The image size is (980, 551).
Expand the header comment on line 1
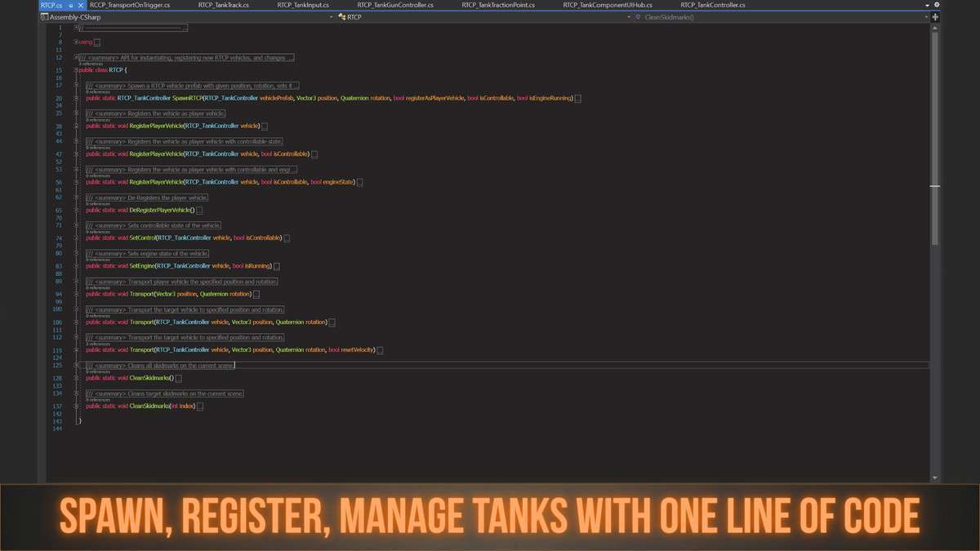pyautogui.click(x=76, y=28)
